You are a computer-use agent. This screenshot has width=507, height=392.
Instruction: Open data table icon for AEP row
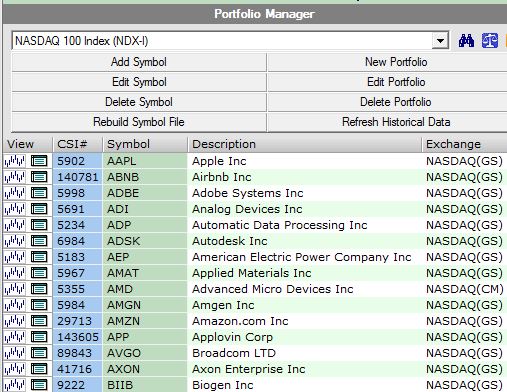[39, 257]
